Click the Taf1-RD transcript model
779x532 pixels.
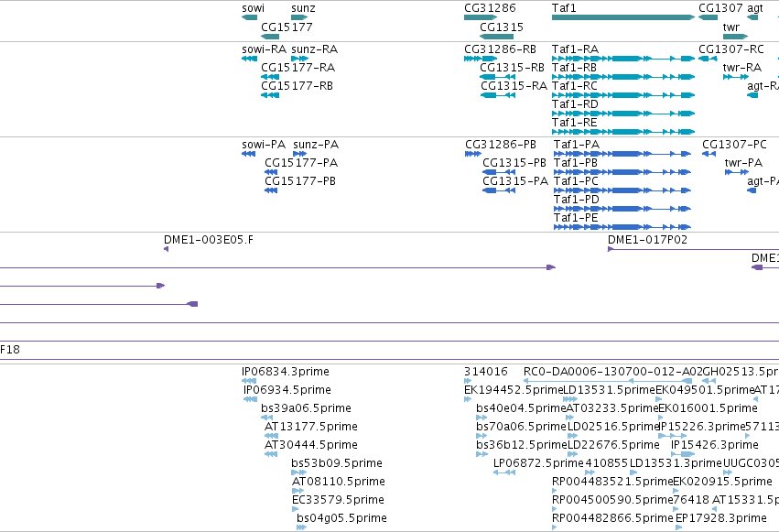coord(623,114)
